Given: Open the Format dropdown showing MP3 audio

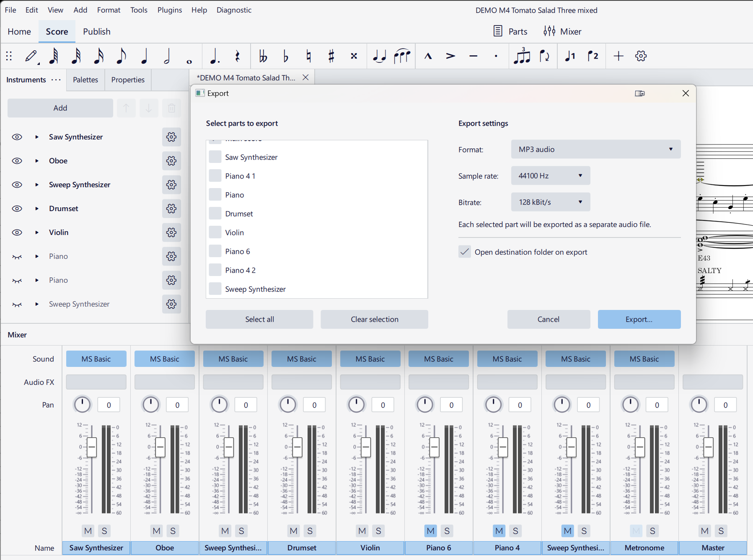Looking at the screenshot, I should coord(596,150).
